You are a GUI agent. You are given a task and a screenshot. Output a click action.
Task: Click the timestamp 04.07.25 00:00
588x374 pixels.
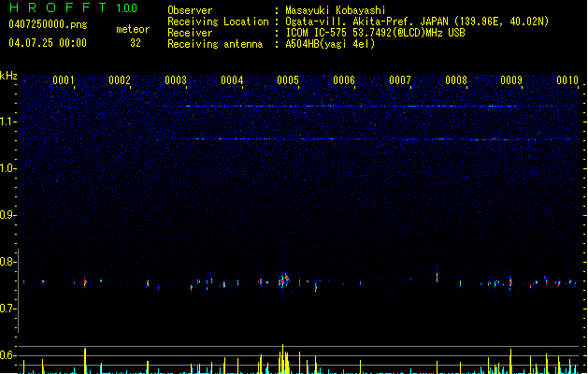coord(48,43)
